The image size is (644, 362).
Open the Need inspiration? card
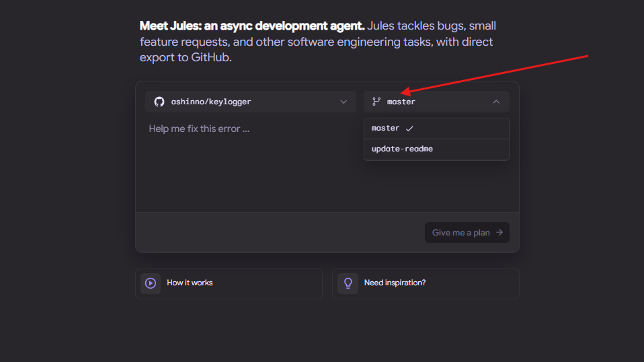coord(426,283)
